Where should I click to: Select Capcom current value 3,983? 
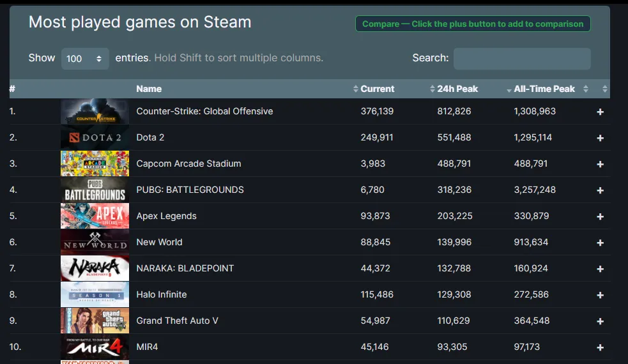(372, 163)
